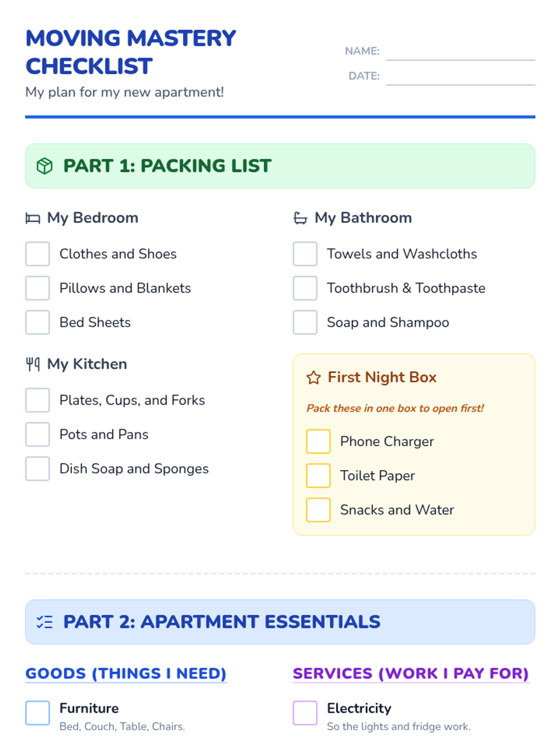560x747 pixels.
Task: Check the Toilet Paper box
Action: [318, 475]
